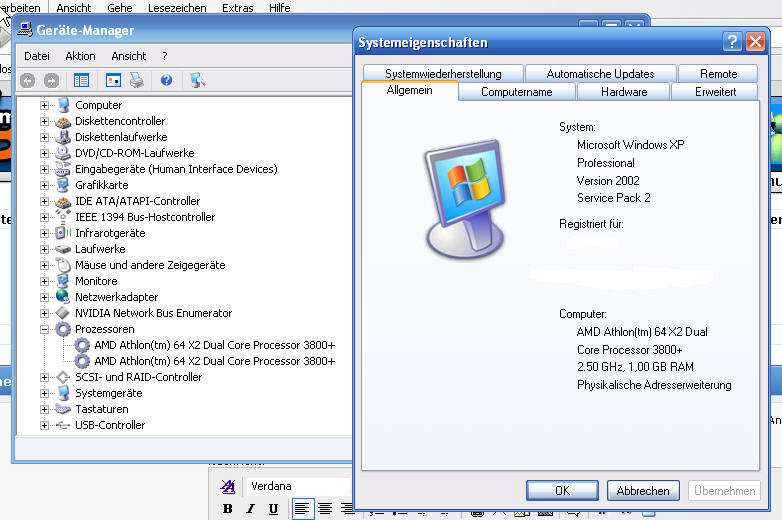The height and width of the screenshot is (520, 782).
Task: Select the USB-Controller icon
Action: [x=63, y=425]
